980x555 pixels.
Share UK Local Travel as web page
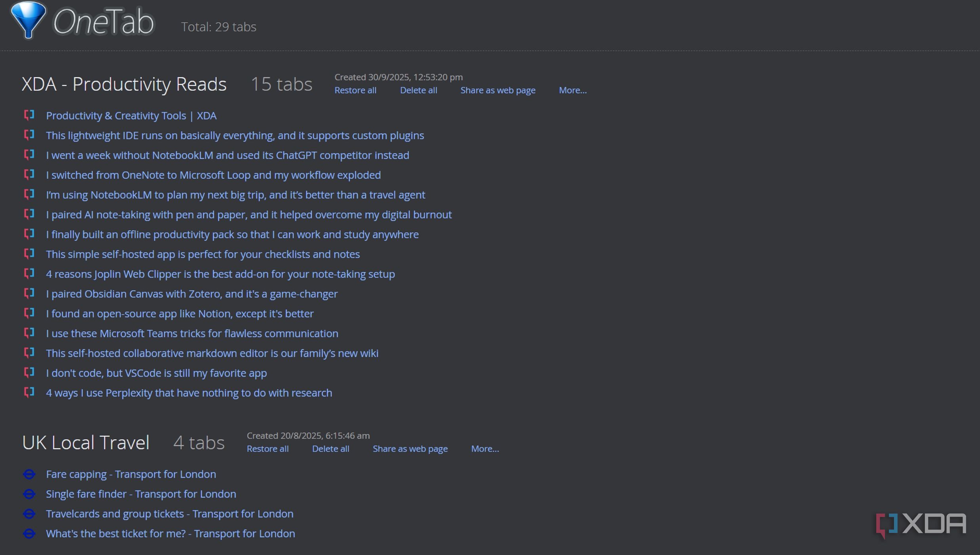[410, 449]
